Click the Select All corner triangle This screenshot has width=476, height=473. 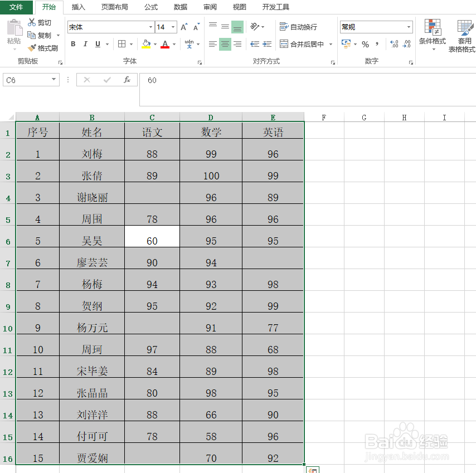click(x=11, y=117)
